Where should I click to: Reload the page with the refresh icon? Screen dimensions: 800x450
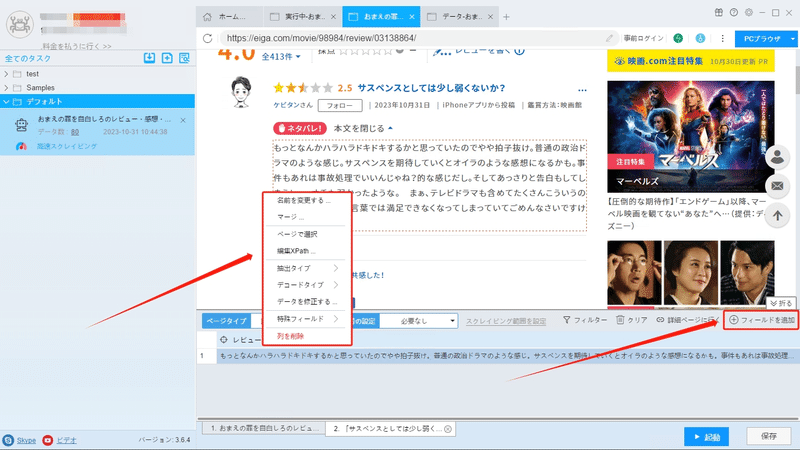207,38
